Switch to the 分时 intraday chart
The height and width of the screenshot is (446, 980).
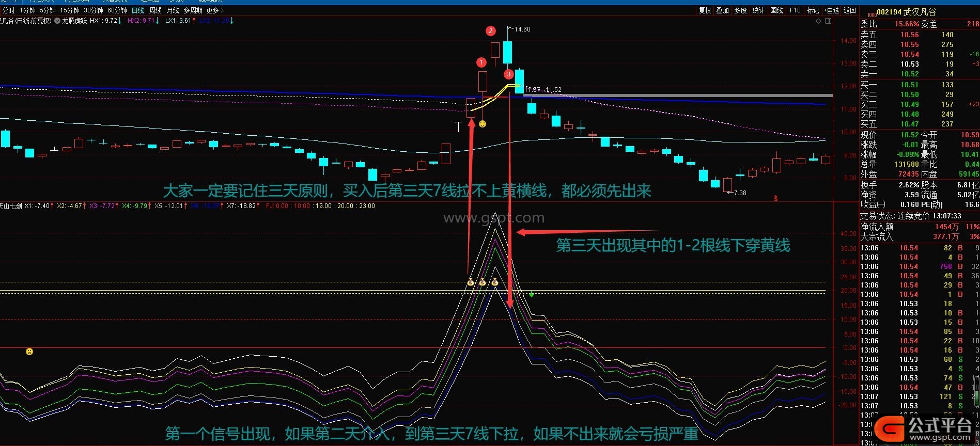pyautogui.click(x=9, y=10)
